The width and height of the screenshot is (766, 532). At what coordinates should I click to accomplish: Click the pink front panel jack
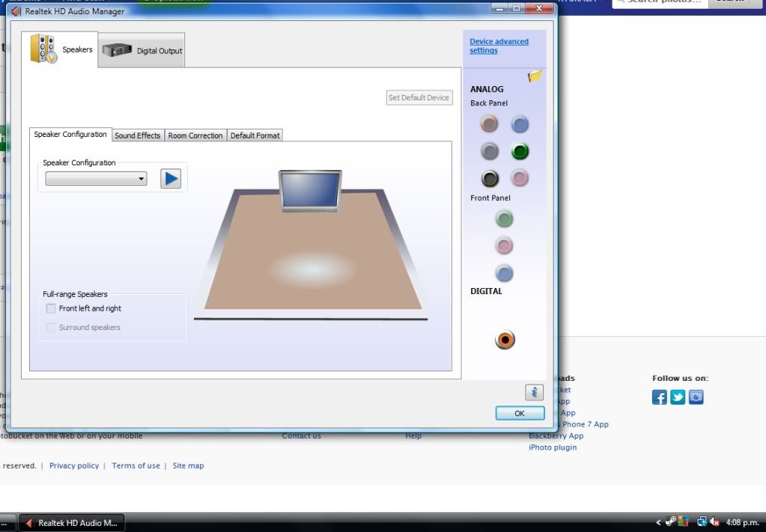click(x=504, y=245)
